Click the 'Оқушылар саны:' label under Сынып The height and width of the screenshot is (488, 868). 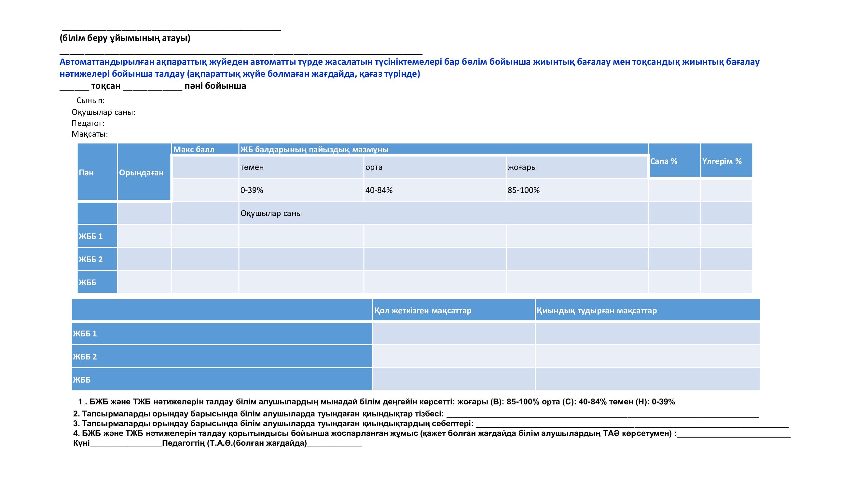103,112
